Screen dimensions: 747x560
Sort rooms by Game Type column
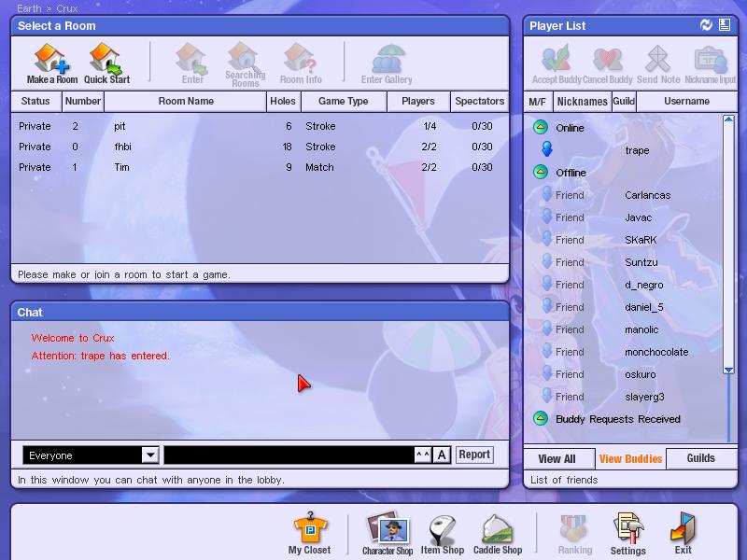[x=344, y=101]
